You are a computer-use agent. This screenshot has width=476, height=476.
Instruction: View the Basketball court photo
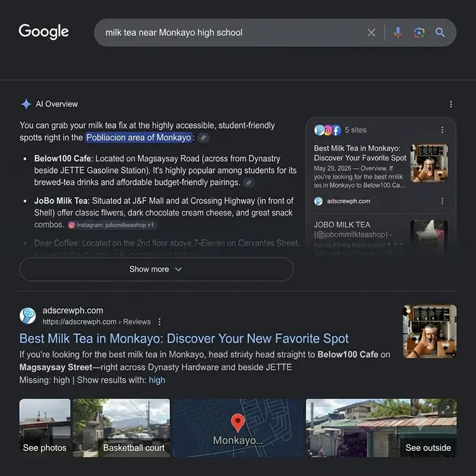122,428
